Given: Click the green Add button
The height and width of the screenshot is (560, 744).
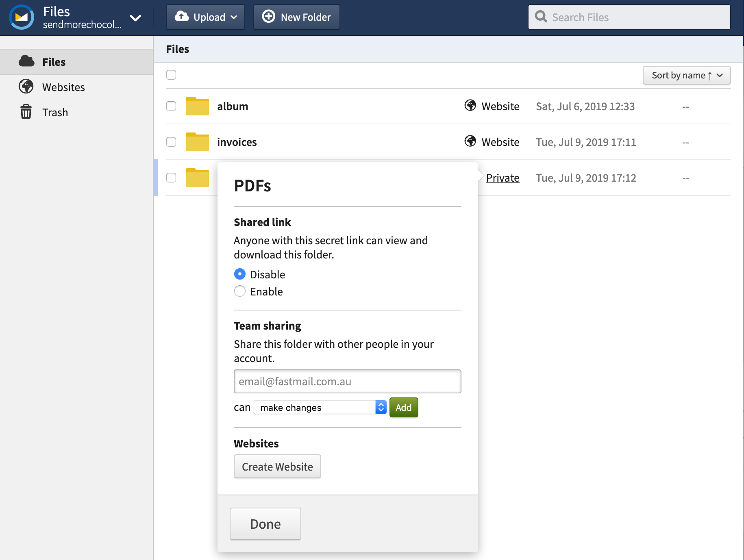Looking at the screenshot, I should (404, 407).
